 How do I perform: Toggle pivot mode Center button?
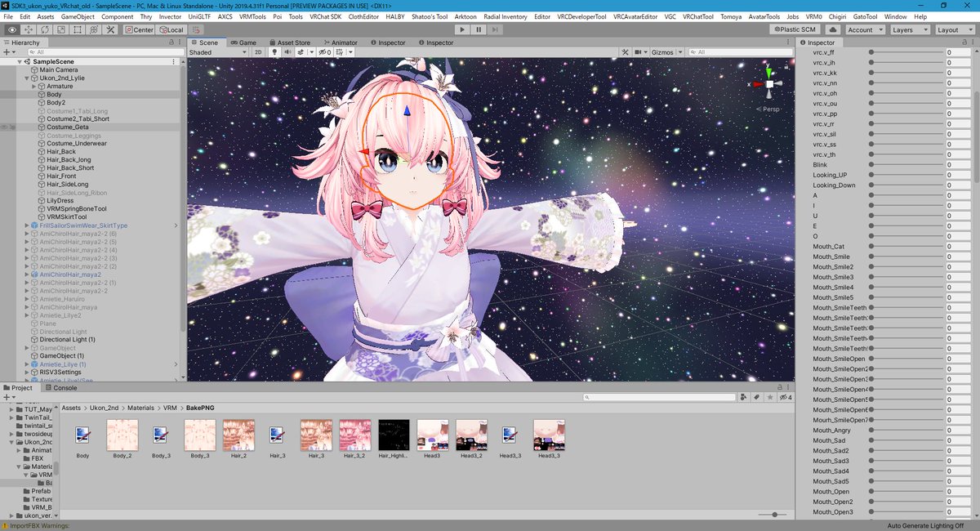[139, 29]
